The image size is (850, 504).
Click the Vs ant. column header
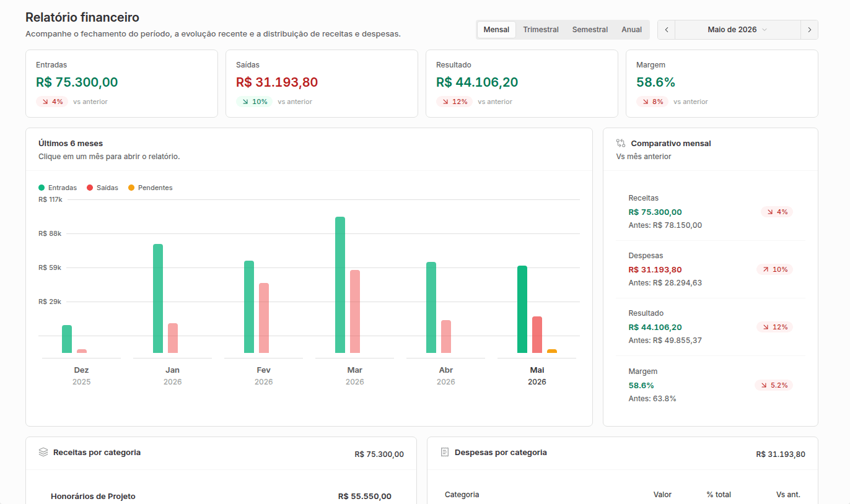(x=788, y=495)
